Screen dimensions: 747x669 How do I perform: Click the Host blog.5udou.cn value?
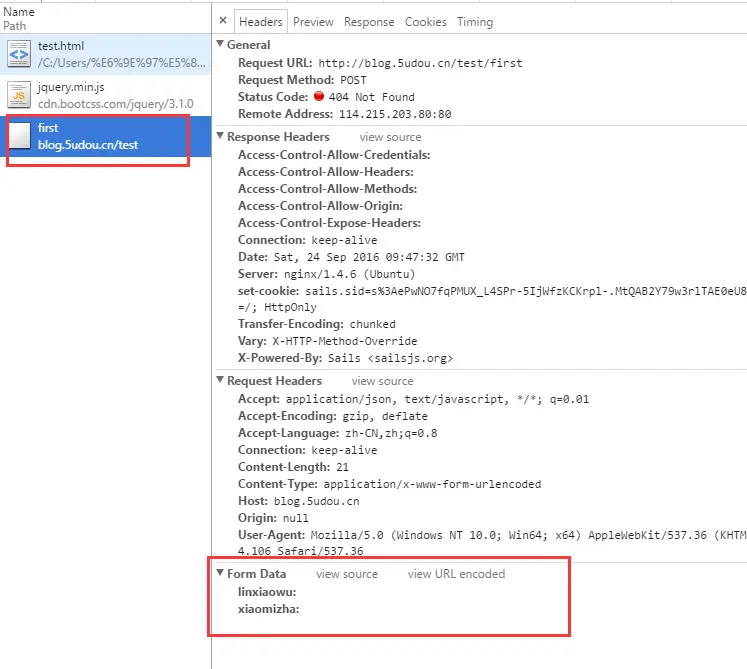point(316,501)
